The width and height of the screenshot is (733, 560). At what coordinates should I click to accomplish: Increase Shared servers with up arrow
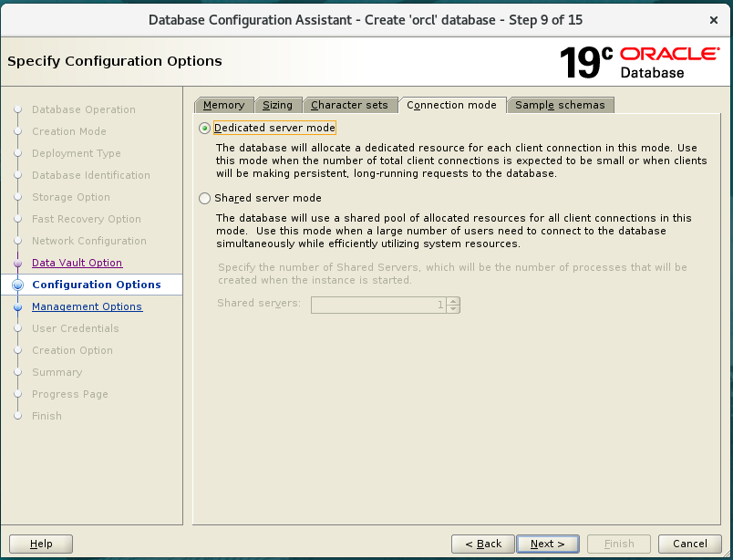[x=453, y=301]
